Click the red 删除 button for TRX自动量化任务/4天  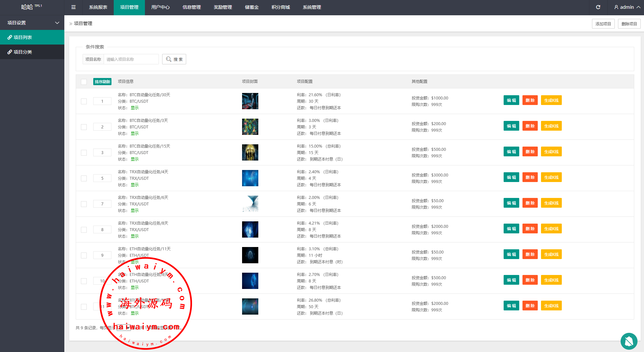click(x=530, y=177)
